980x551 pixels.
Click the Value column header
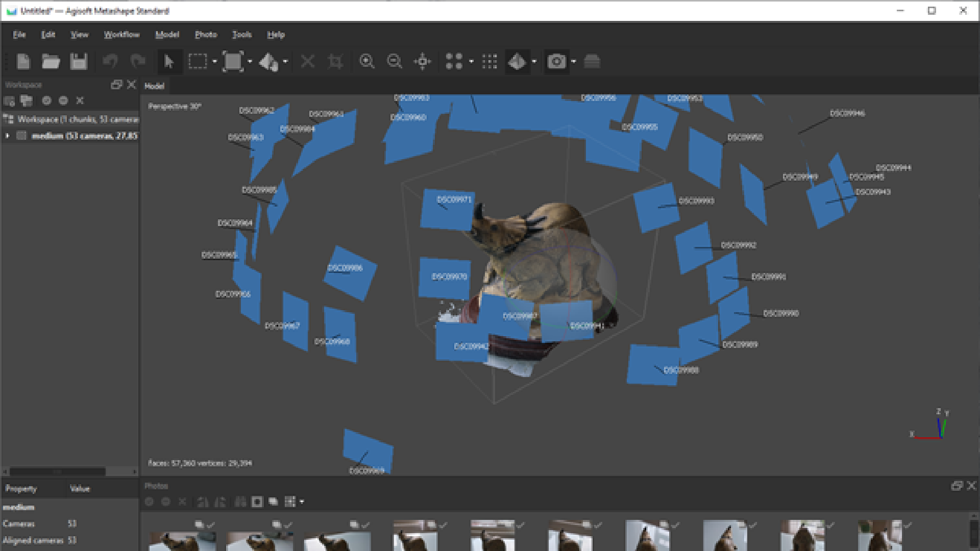[103, 489]
